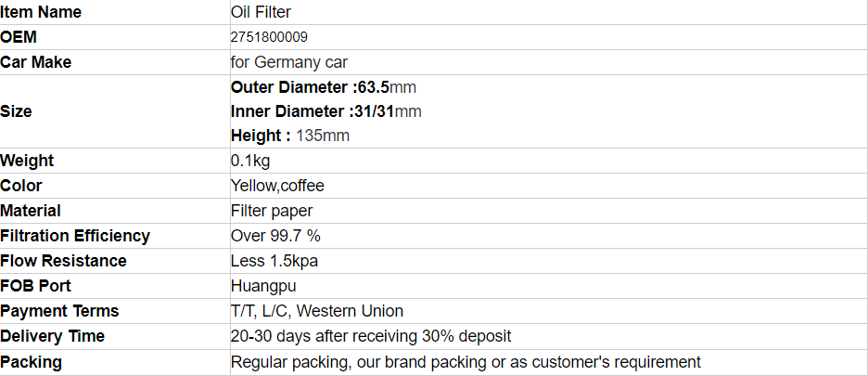Click the 'Filtration Efficiency' label

pyautogui.click(x=75, y=236)
